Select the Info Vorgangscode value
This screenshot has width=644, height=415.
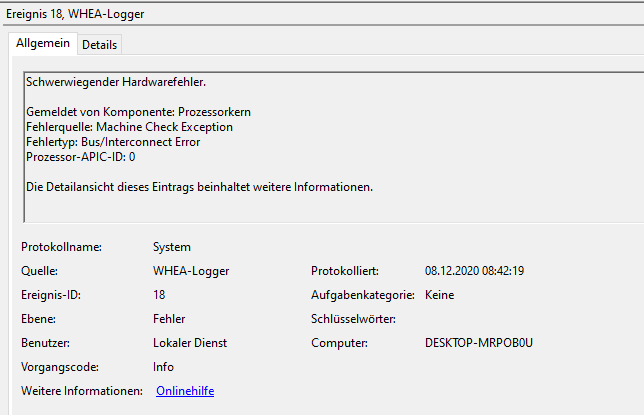pos(163,367)
